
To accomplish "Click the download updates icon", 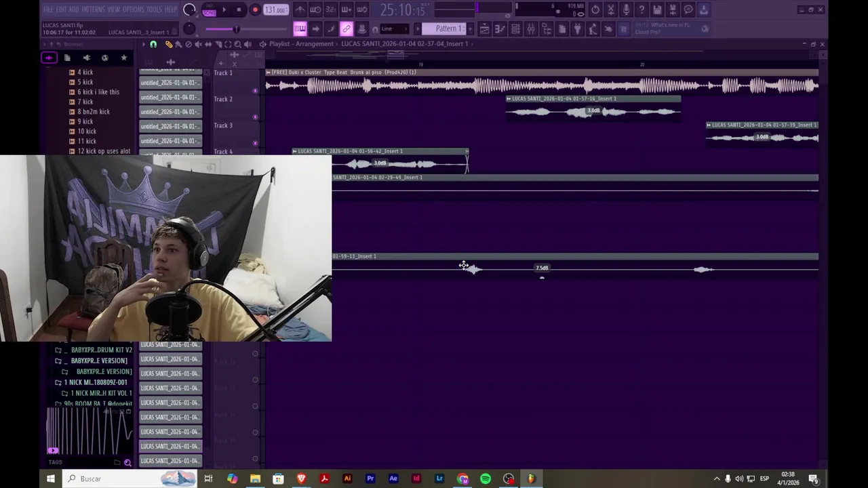I will point(704,9).
